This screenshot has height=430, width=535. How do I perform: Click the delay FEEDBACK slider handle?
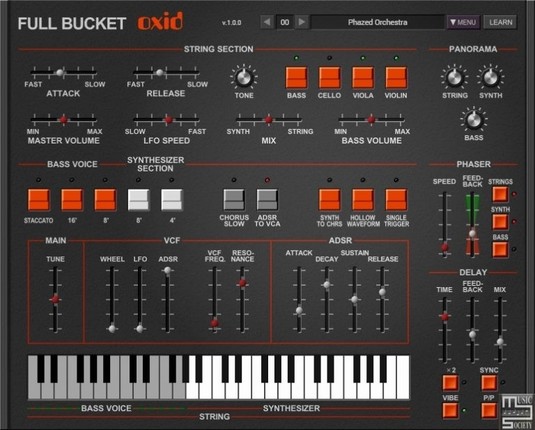tap(472, 334)
